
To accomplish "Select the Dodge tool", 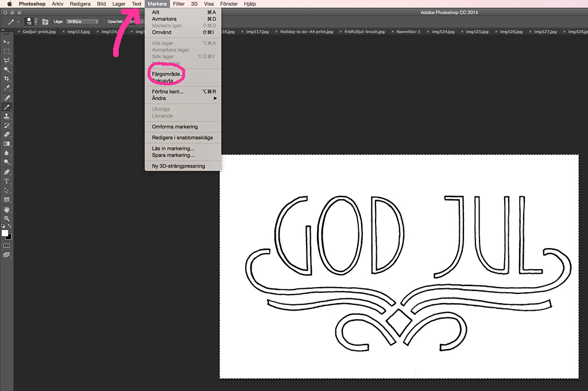I will 7,162.
